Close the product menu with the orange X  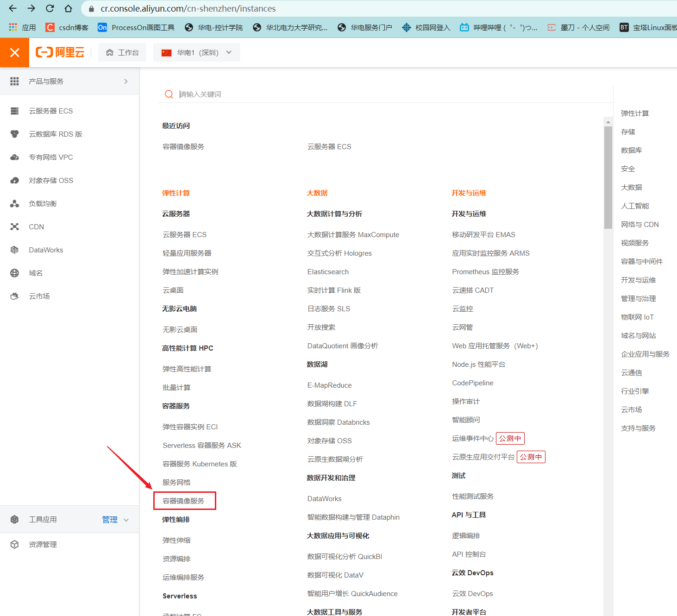(15, 52)
